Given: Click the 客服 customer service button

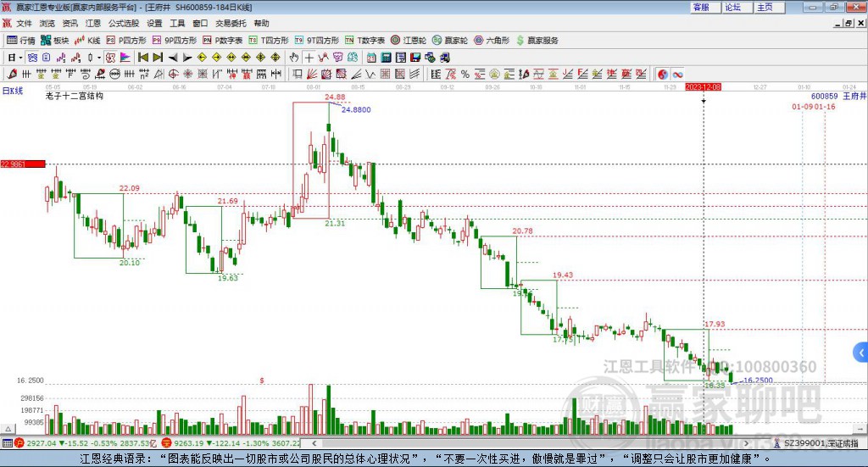Looking at the screenshot, I should pyautogui.click(x=705, y=7).
